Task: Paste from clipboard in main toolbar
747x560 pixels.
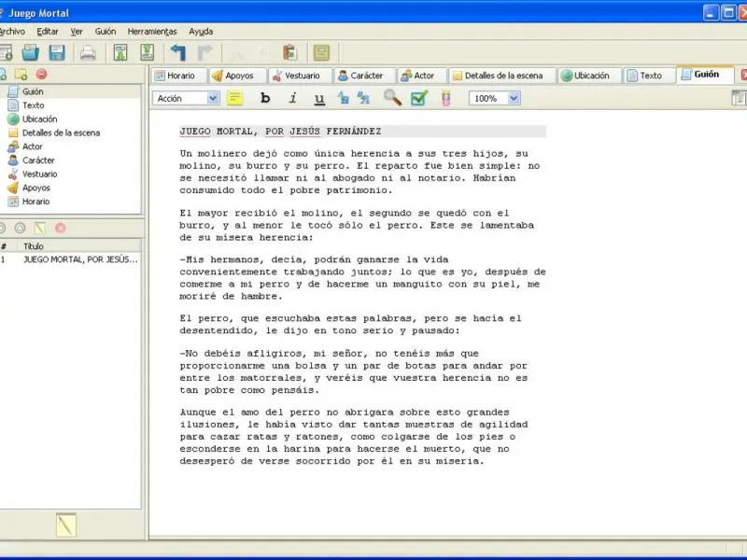Action: [x=290, y=52]
